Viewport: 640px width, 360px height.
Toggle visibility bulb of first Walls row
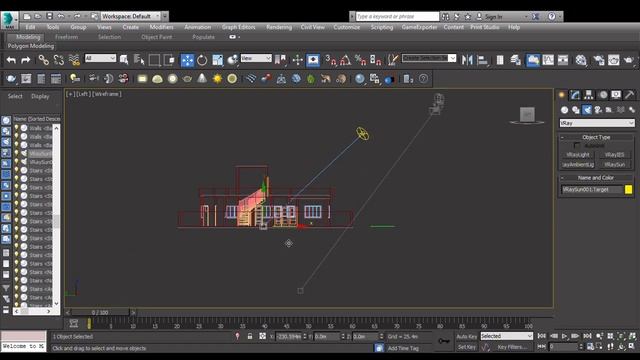click(x=17, y=128)
